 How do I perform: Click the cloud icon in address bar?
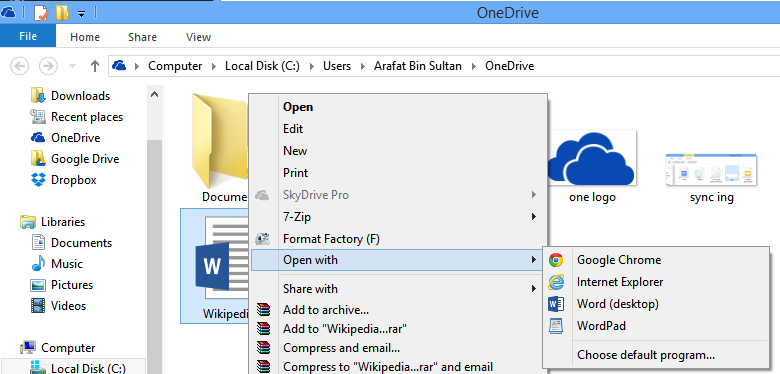[119, 66]
